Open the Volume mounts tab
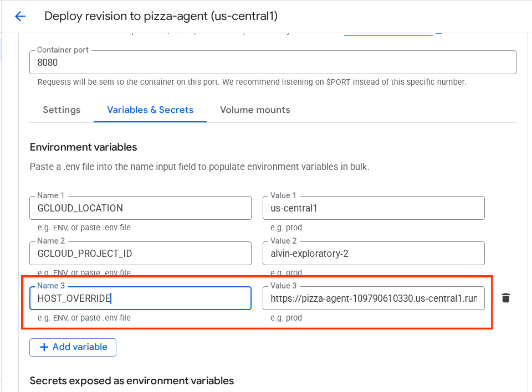The height and width of the screenshot is (392, 532). [x=255, y=110]
